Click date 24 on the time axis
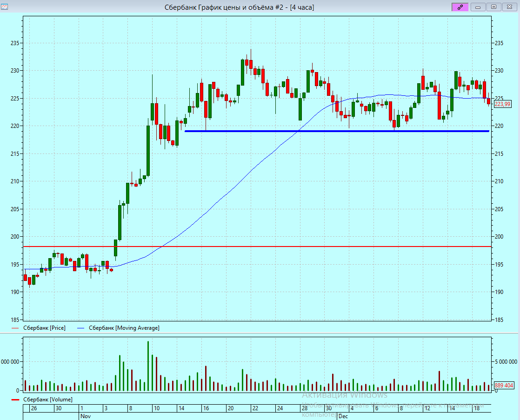The height and width of the screenshot is (420, 520). [280, 408]
